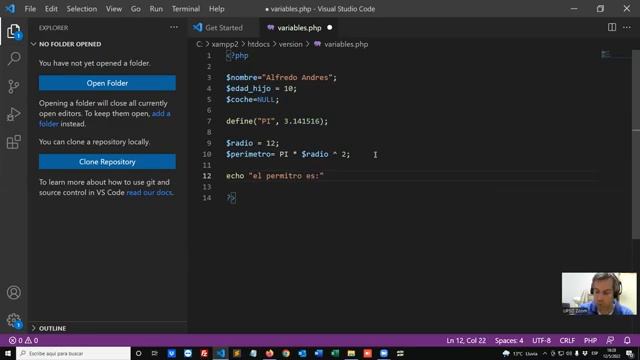The width and height of the screenshot is (640, 360).
Task: Open the Accounts menu icon
Action: coord(13,292)
